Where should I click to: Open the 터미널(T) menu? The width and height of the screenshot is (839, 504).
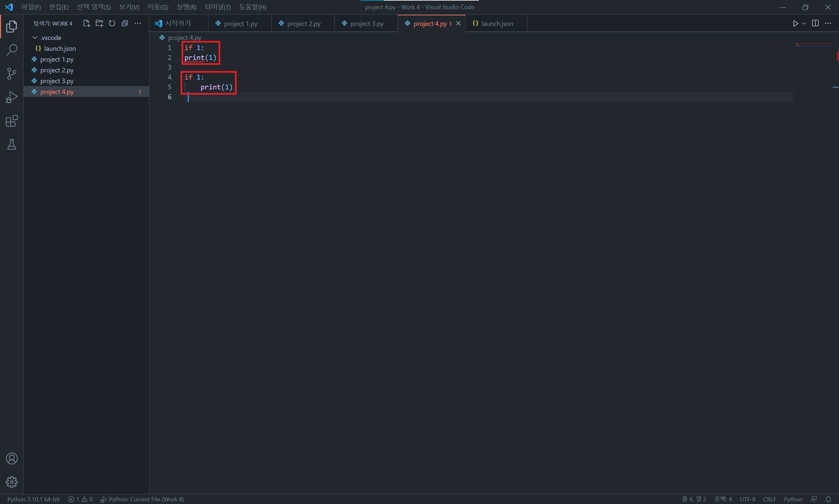tap(218, 7)
